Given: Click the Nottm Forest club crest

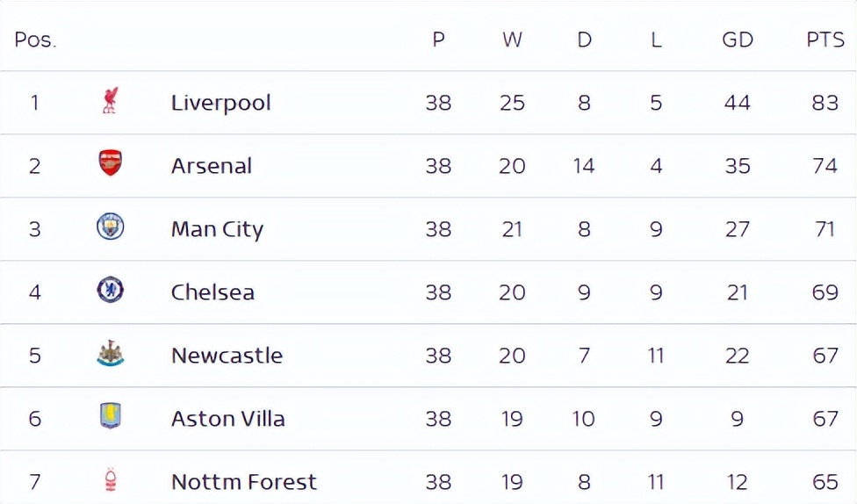Looking at the screenshot, I should [111, 480].
